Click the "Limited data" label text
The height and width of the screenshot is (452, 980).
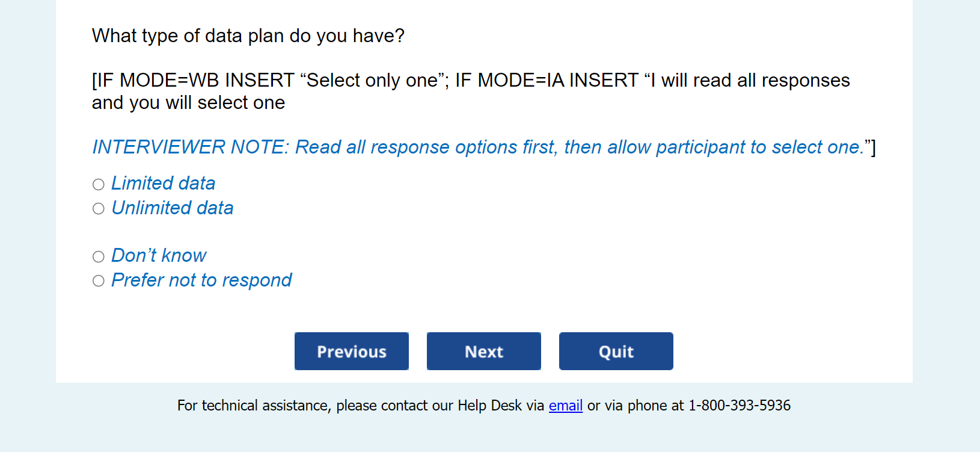[x=163, y=183]
